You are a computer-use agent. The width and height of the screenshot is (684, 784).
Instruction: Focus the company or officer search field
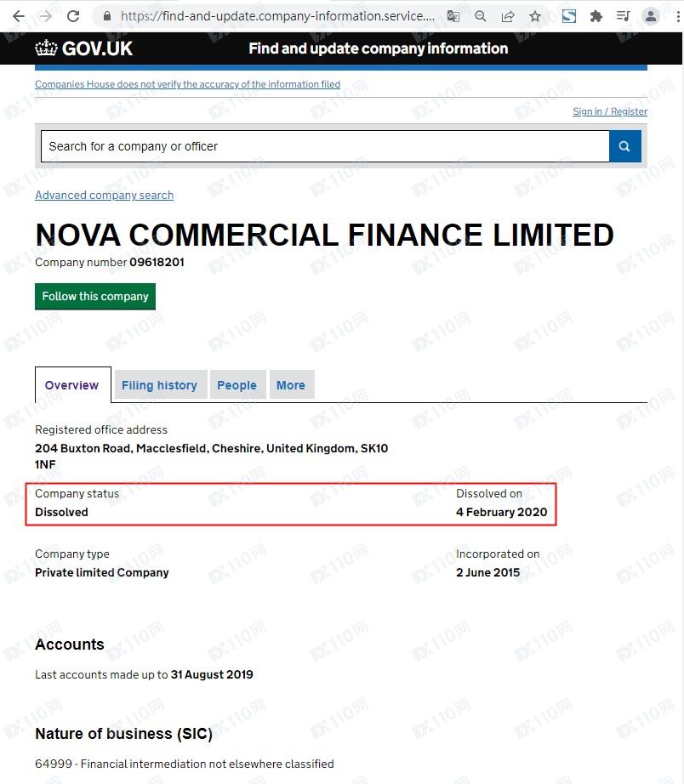tap(325, 146)
